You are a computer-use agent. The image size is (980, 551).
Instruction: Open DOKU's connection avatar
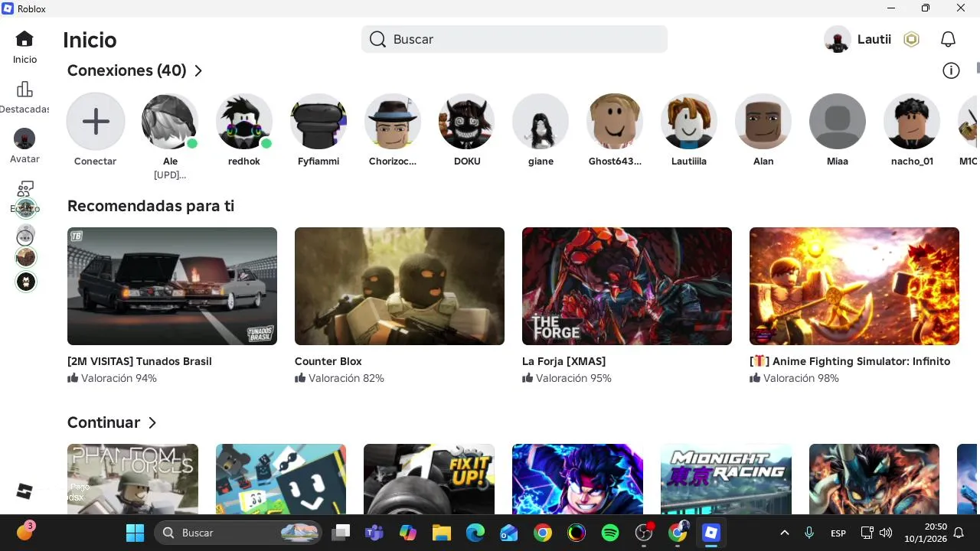(x=467, y=122)
